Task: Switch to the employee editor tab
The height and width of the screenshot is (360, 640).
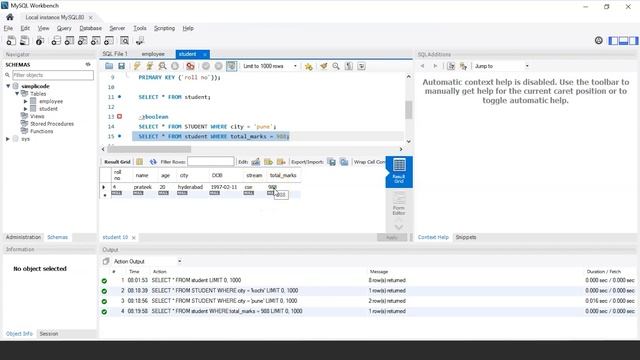Action: click(x=153, y=54)
